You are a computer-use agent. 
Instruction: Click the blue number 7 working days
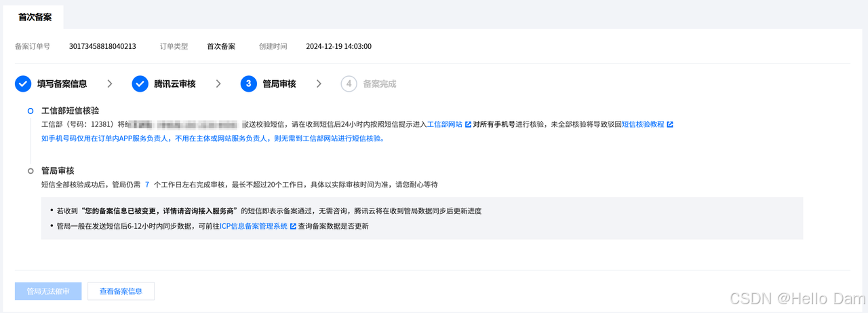coord(147,185)
